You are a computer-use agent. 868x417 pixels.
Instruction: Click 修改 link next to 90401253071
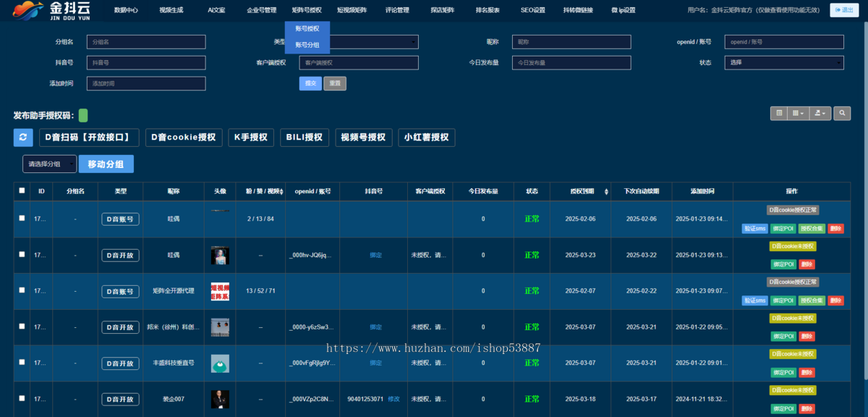(x=393, y=399)
